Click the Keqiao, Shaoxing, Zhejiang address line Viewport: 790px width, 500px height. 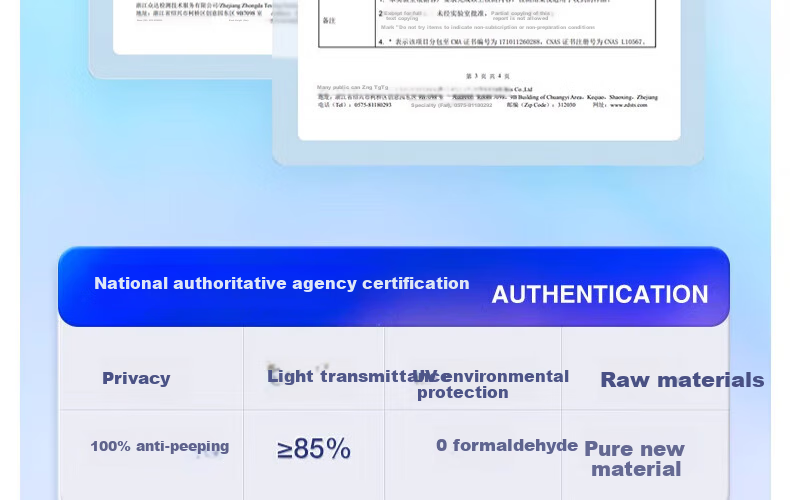pos(488,97)
